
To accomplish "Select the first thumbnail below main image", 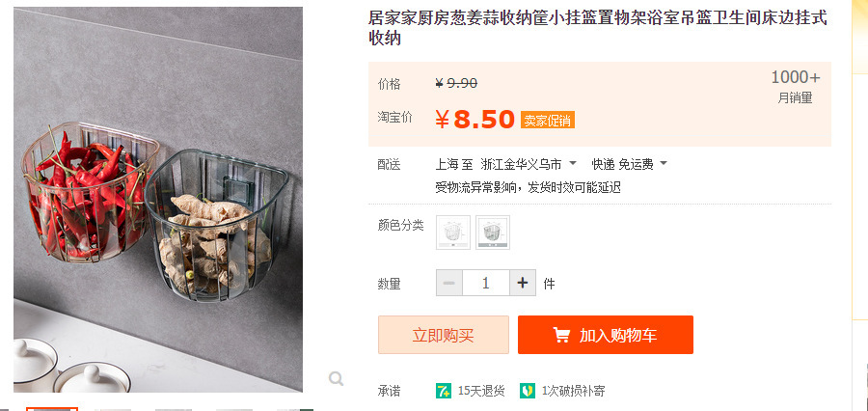I will [x=52, y=409].
